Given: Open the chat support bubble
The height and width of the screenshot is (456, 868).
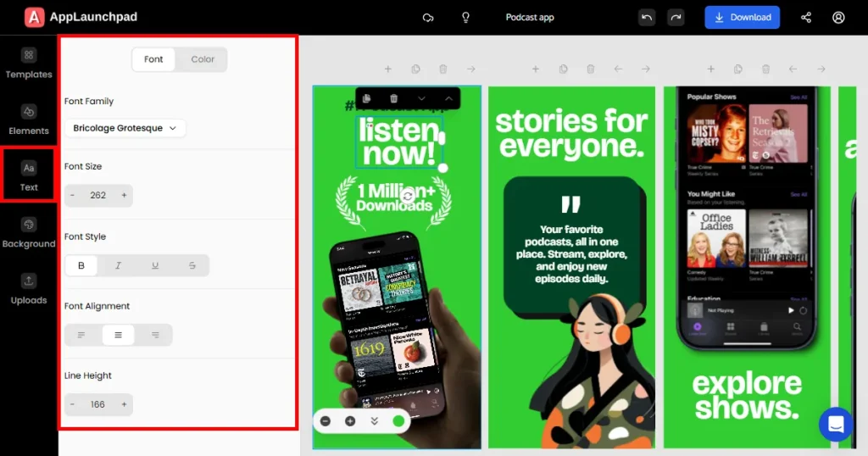Looking at the screenshot, I should point(836,425).
